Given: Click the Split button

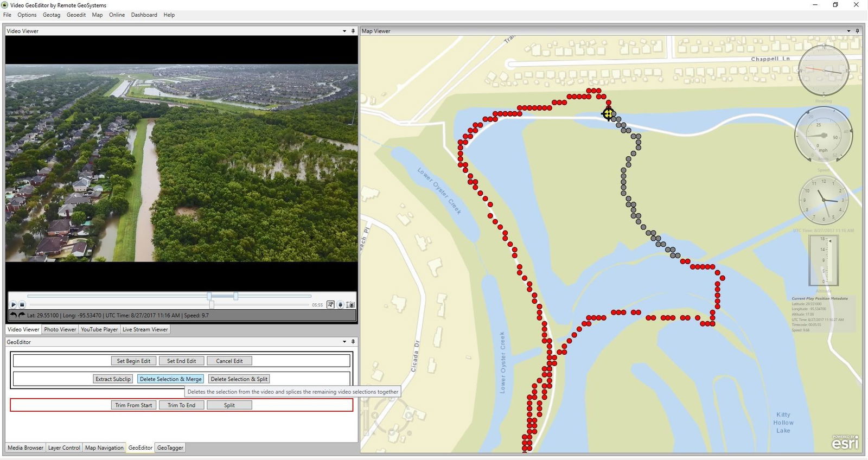Looking at the screenshot, I should pyautogui.click(x=229, y=405).
